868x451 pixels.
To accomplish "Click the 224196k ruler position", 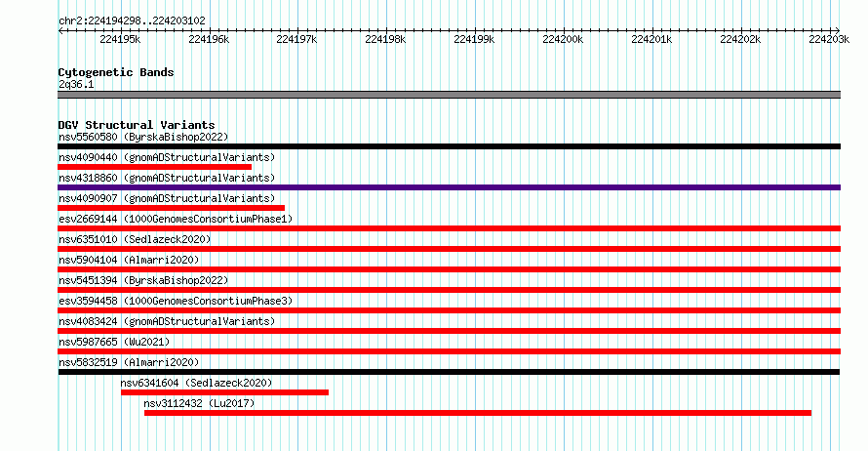I will tap(209, 39).
